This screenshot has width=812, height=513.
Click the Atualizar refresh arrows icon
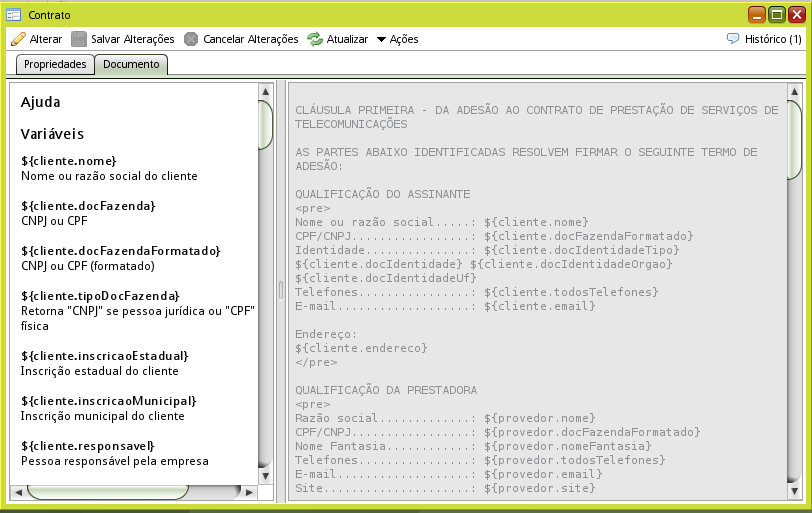click(x=315, y=39)
